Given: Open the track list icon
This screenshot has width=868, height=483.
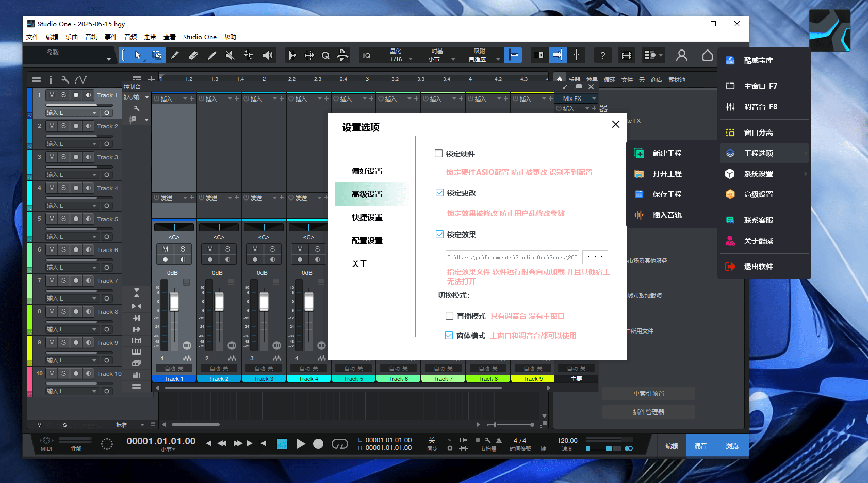Looking at the screenshot, I should (x=36, y=79).
